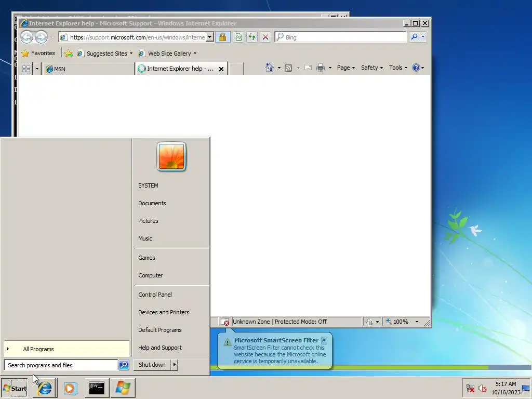Open the Page menu

coord(345,68)
